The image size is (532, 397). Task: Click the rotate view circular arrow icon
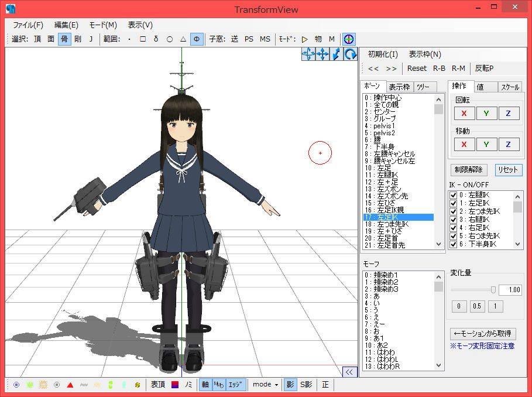pyautogui.click(x=350, y=54)
